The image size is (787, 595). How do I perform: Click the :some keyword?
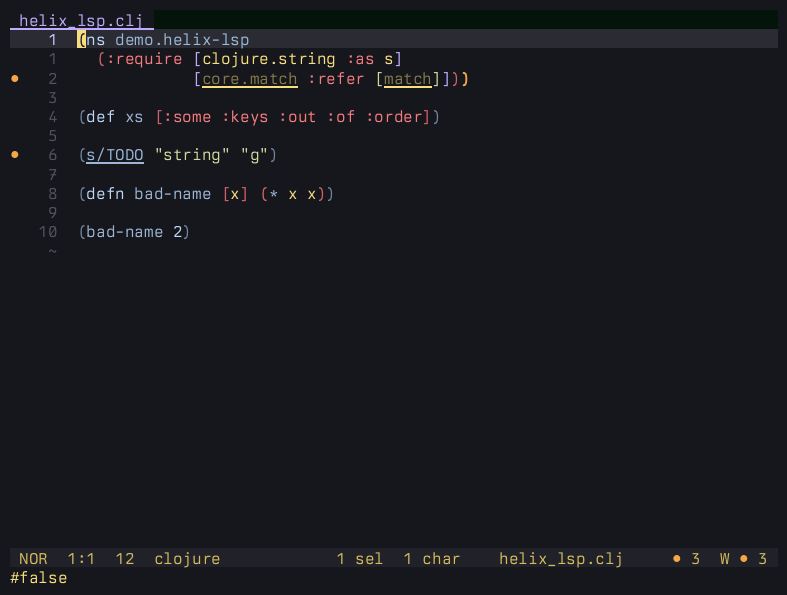click(187, 117)
